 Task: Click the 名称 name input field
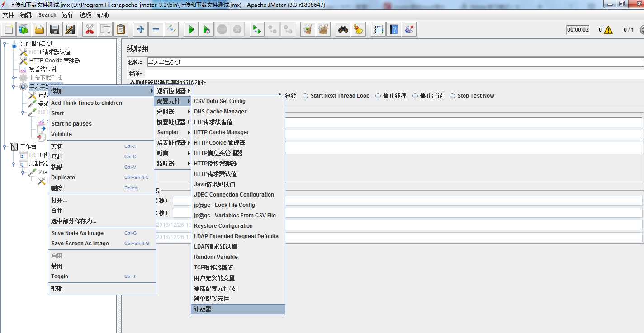point(395,62)
